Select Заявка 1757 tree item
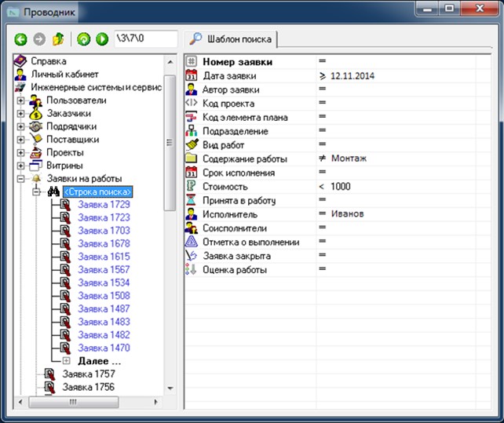 pos(89,374)
